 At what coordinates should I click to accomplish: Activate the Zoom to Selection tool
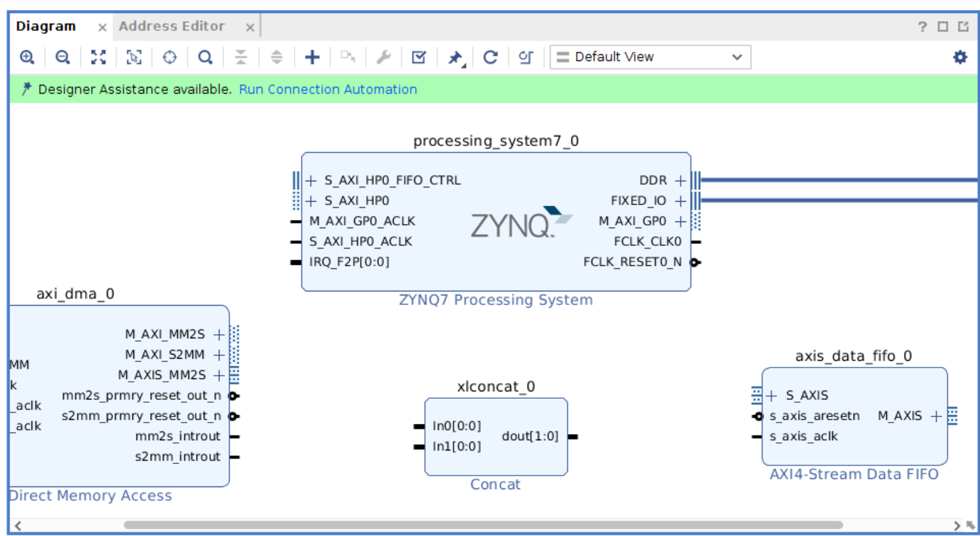pos(133,57)
